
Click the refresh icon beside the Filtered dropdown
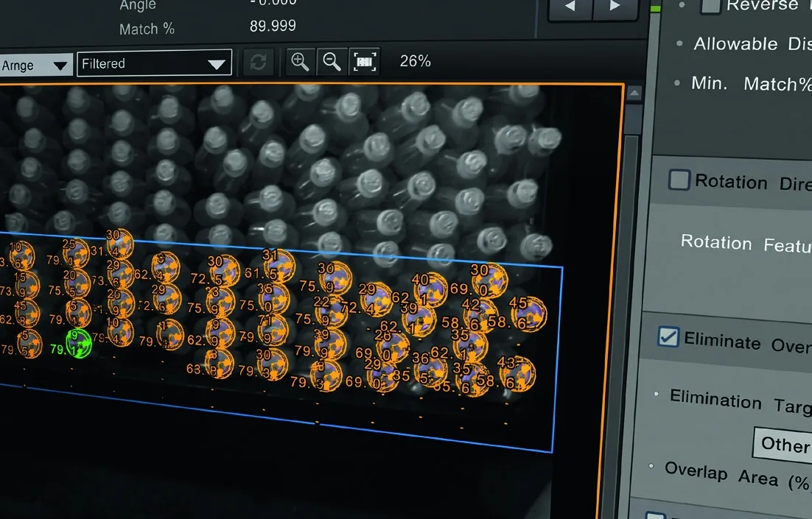click(259, 63)
